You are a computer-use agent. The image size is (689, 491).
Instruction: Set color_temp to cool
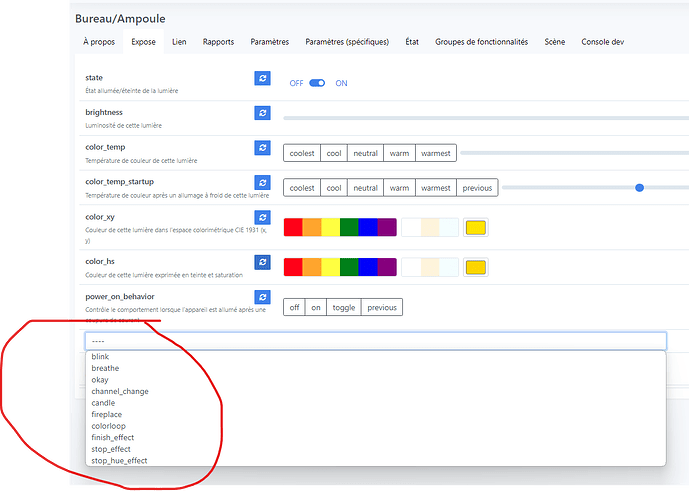334,153
